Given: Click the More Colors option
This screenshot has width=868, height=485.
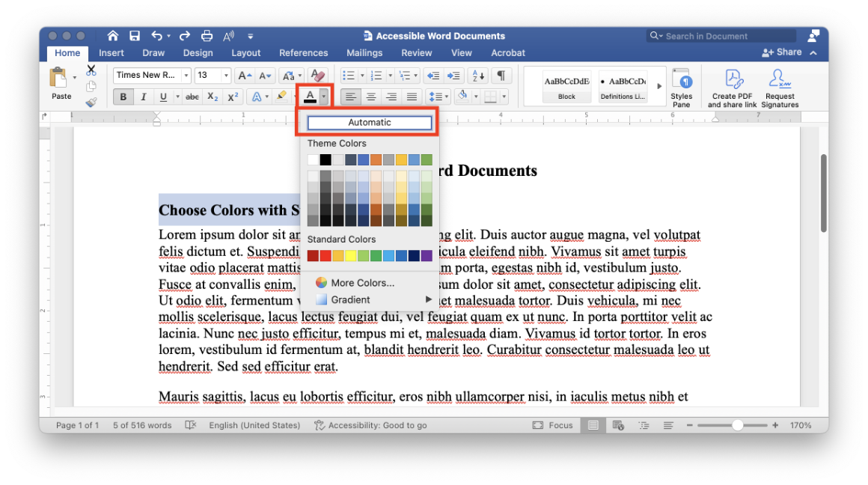Looking at the screenshot, I should coord(355,282).
